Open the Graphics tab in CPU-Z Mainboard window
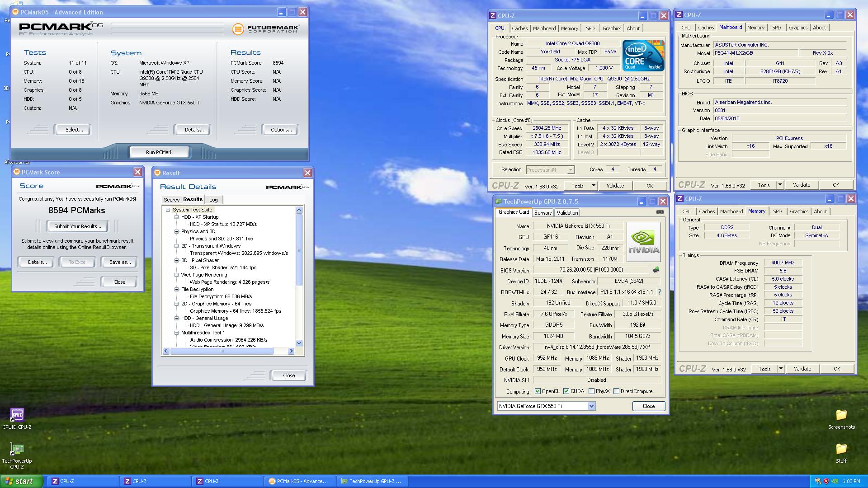 (x=798, y=28)
